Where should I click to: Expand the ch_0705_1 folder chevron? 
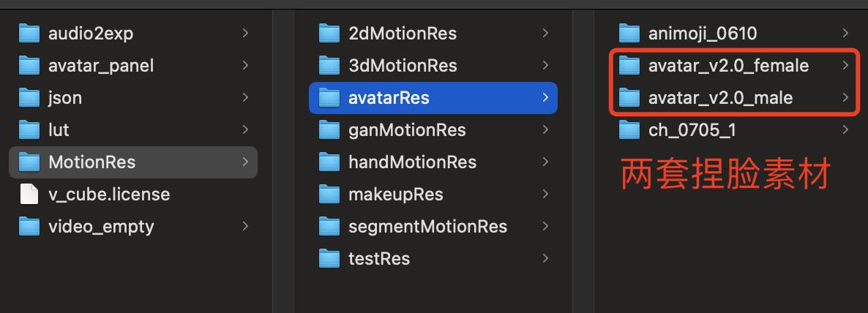(845, 130)
